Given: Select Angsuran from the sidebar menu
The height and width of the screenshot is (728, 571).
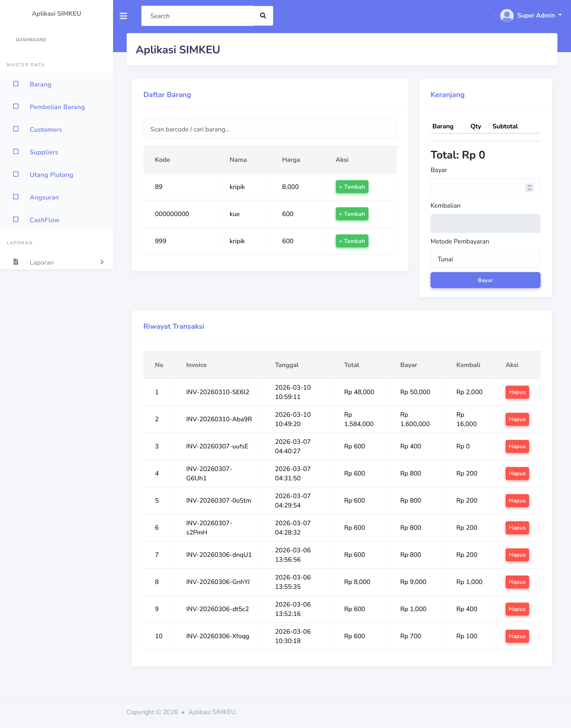Looking at the screenshot, I should (x=44, y=197).
